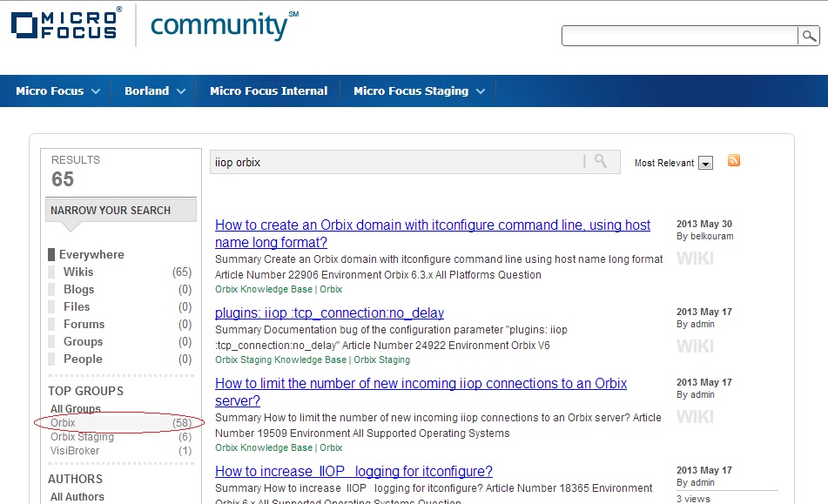This screenshot has width=828, height=504.
Task: Select the VisiBroker group filter
Action: tap(75, 451)
